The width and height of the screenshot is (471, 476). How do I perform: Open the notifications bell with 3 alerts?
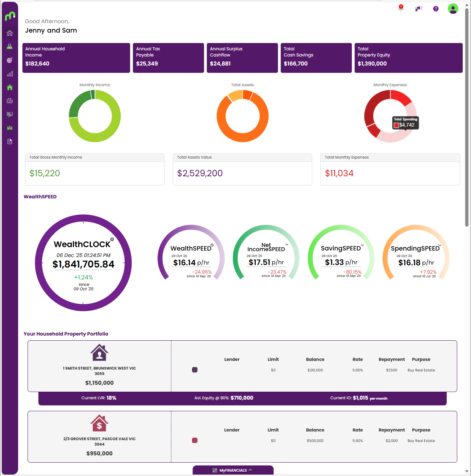tap(401, 8)
